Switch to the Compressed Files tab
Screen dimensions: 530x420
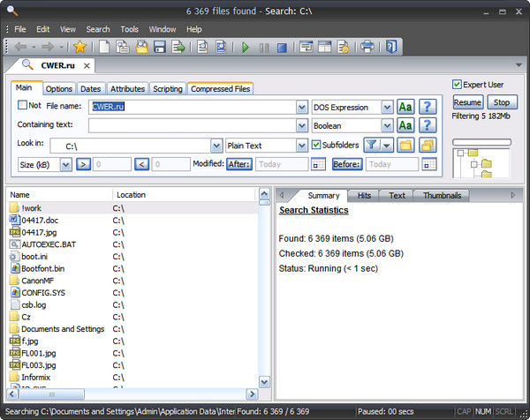(x=220, y=89)
